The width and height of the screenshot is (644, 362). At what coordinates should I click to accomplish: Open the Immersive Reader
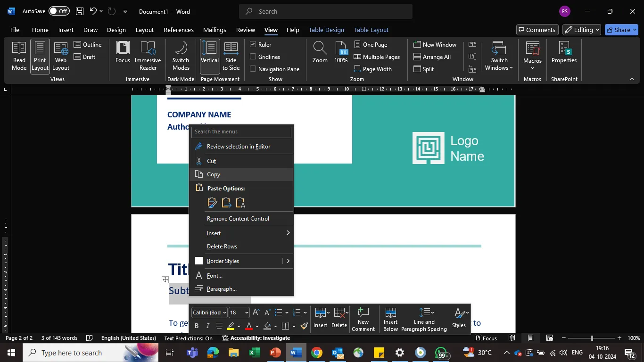tap(148, 56)
